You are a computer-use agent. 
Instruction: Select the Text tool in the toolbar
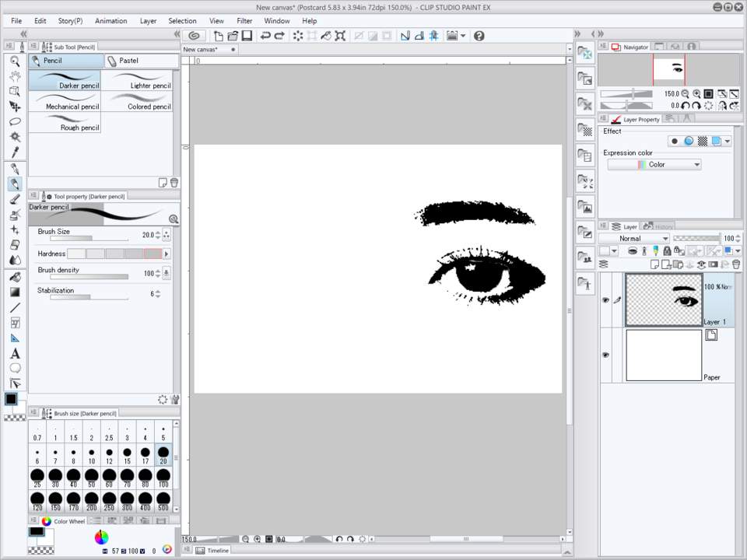(15, 353)
